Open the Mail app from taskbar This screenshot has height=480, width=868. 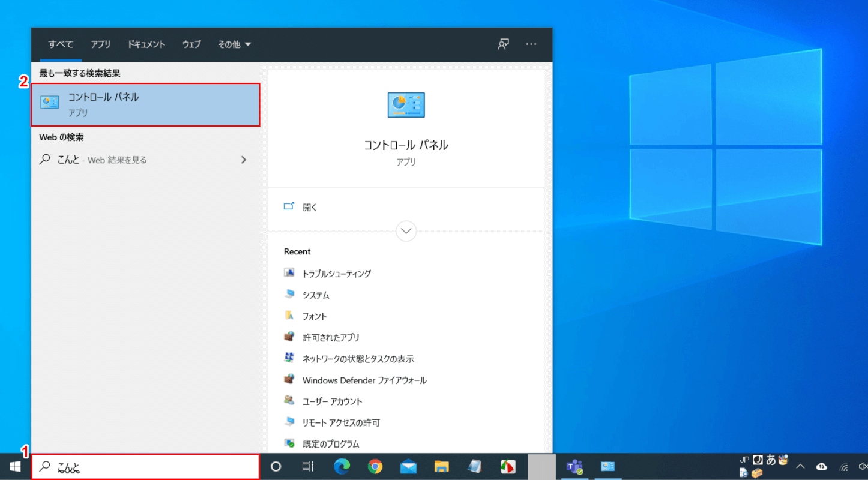[408, 466]
